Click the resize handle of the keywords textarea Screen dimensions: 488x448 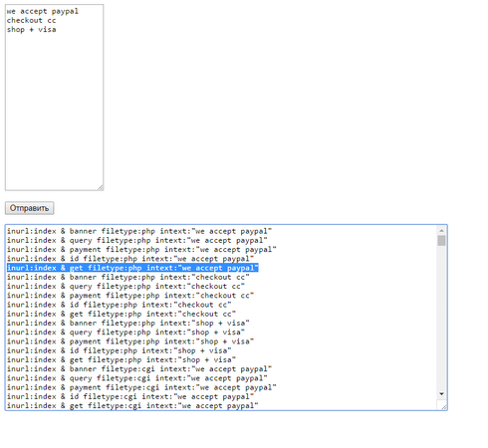(x=101, y=188)
